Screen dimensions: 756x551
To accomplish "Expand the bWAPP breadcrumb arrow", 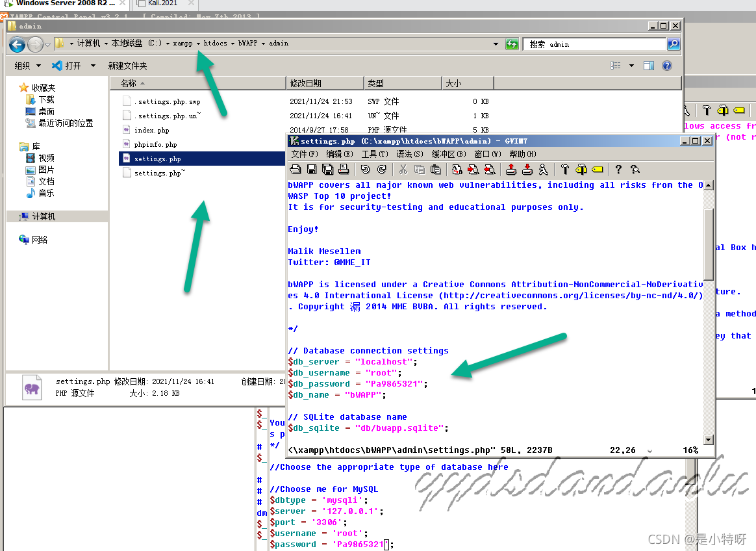I will click(x=263, y=44).
